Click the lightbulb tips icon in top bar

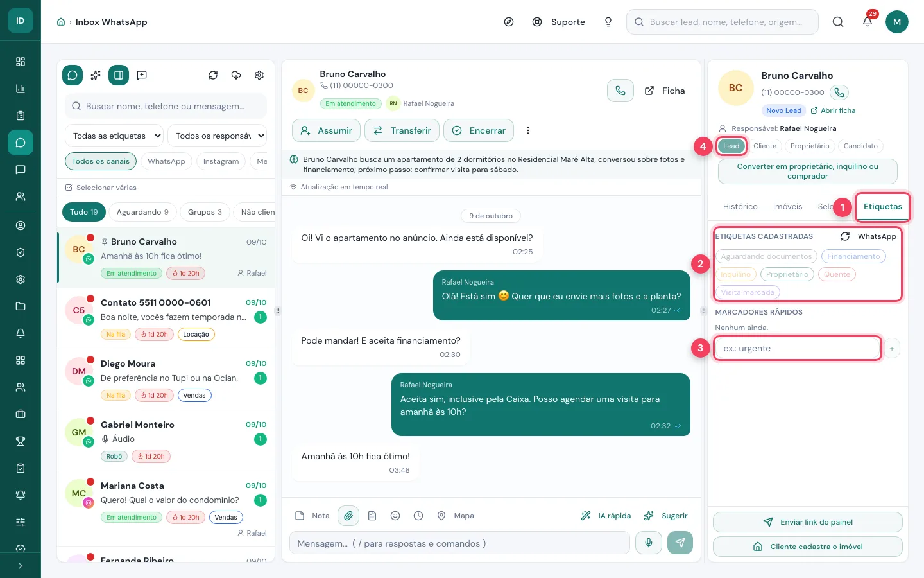point(608,22)
